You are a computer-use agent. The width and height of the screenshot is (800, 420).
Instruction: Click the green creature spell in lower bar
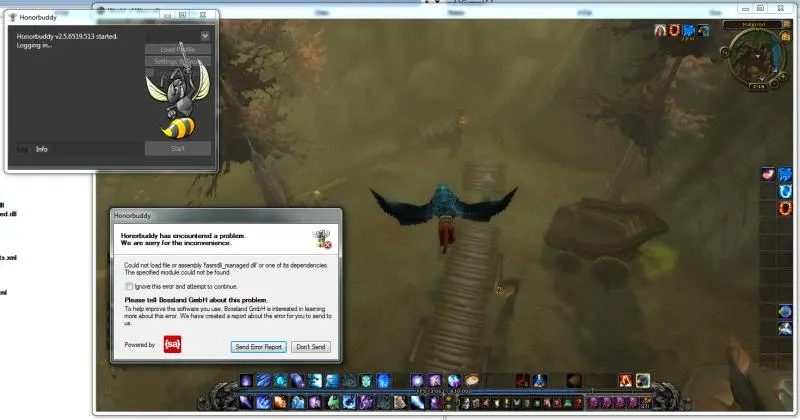click(x=332, y=402)
